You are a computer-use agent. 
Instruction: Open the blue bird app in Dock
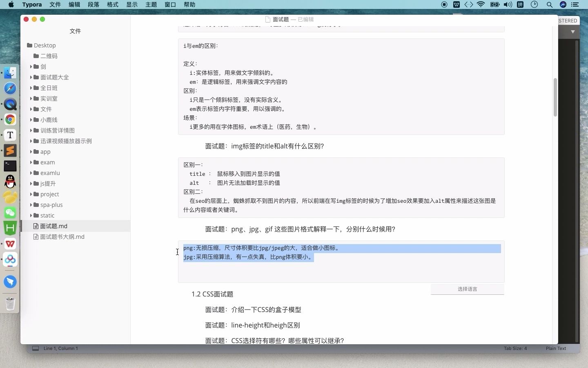pyautogui.click(x=10, y=282)
